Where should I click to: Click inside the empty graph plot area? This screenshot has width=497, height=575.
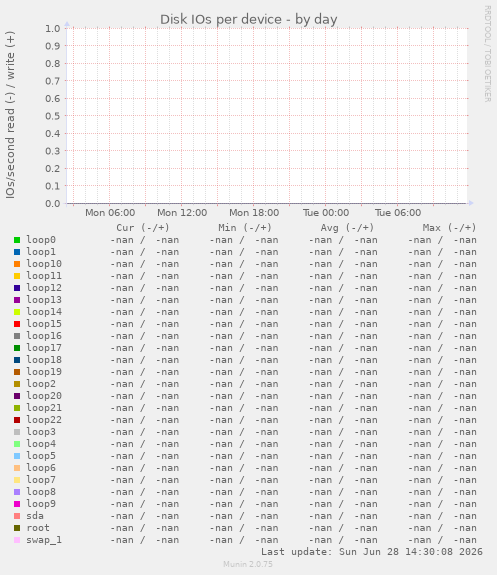(x=267, y=116)
